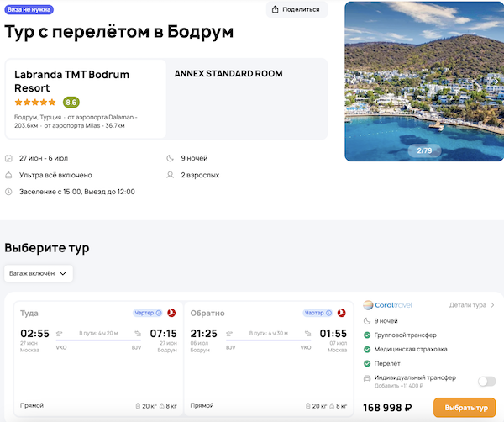The height and width of the screenshot is (422, 504).
Task: Enable the Индивидуальный трансфер toggle
Action: (x=486, y=381)
